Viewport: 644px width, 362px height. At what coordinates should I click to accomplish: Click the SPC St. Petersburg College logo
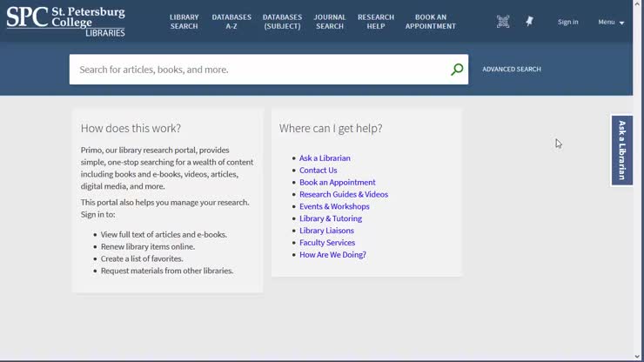[x=66, y=21]
